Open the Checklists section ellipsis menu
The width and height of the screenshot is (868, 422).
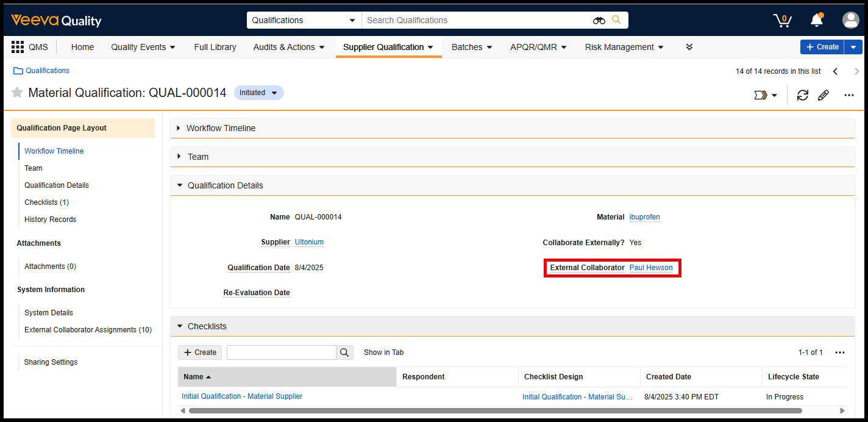click(x=840, y=352)
